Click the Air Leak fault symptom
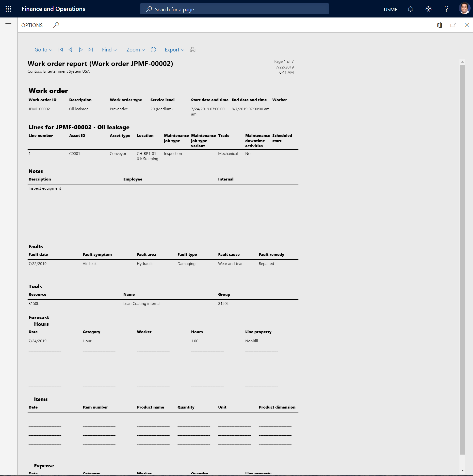473x476 pixels. [x=90, y=264]
